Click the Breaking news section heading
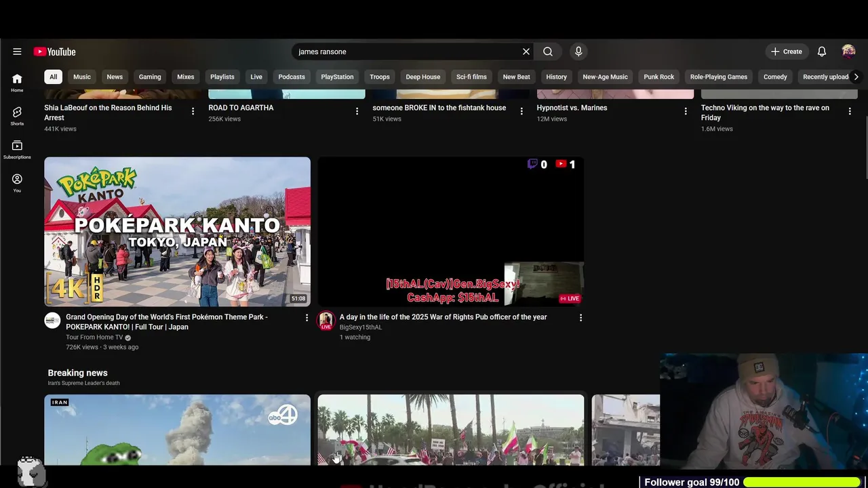The height and width of the screenshot is (488, 868). click(x=77, y=373)
